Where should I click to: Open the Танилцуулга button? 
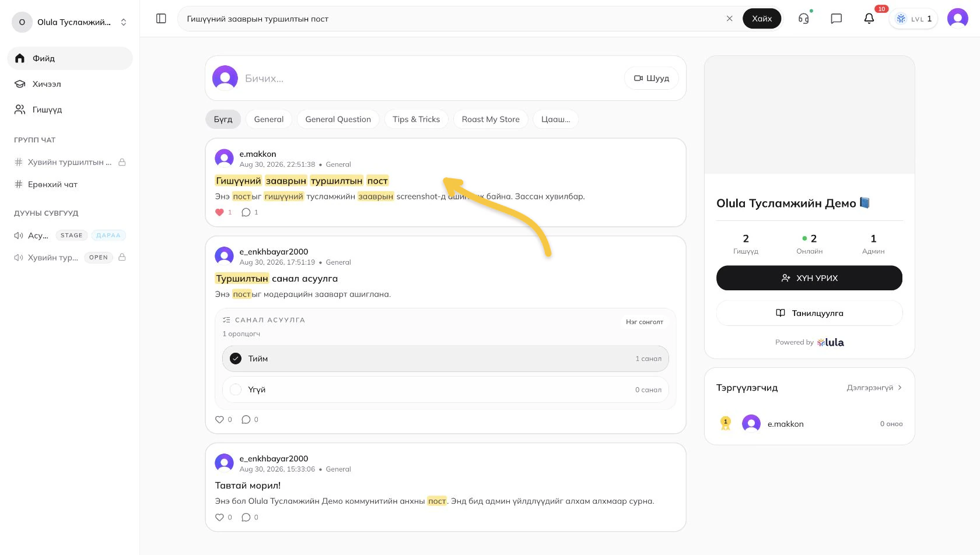point(809,313)
